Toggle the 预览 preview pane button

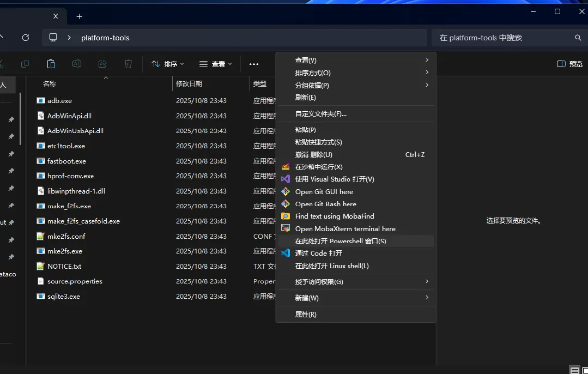coord(569,64)
